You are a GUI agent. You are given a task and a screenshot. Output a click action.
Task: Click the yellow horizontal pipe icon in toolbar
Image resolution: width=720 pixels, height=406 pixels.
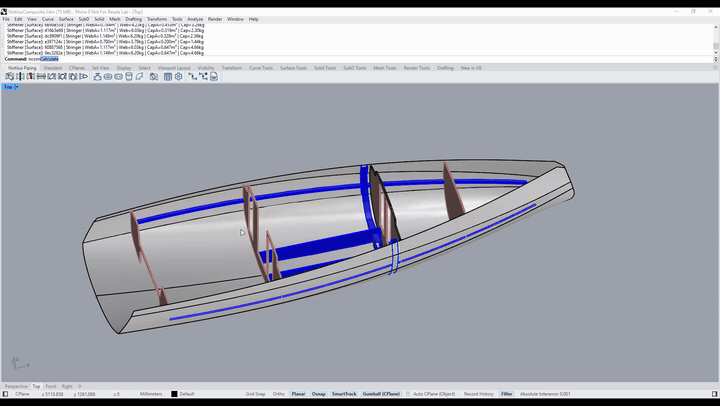tap(41, 77)
